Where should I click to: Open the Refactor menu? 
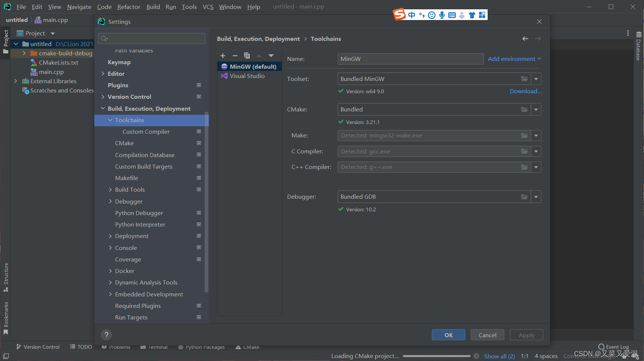[x=129, y=7]
